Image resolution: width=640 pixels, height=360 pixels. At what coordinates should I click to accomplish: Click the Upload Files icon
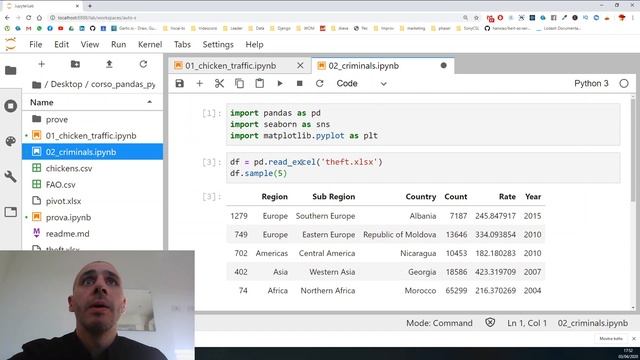point(109,64)
